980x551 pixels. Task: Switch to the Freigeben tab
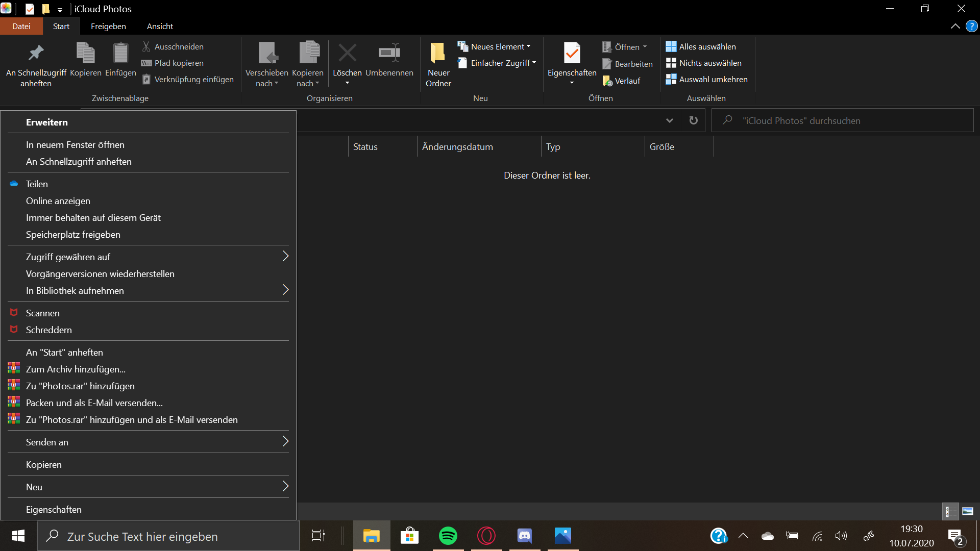[108, 26]
